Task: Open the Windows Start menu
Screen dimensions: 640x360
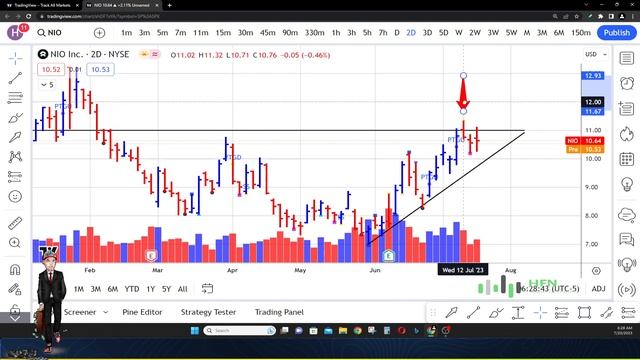Action: pyautogui.click(x=195, y=331)
